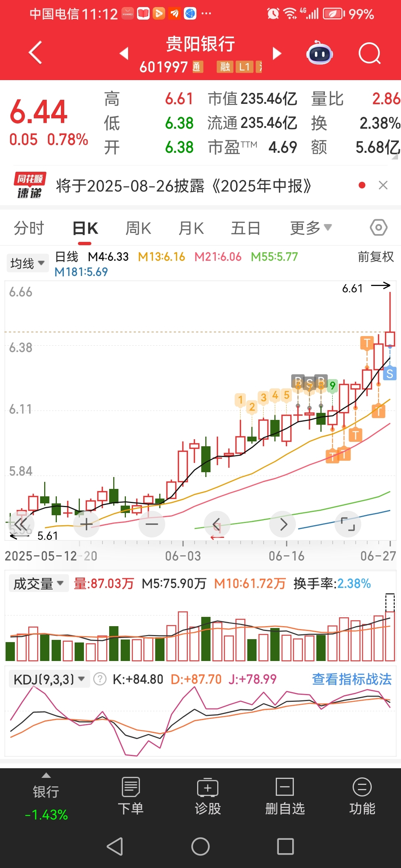Open 诊股 stock diagnosis

coord(208,797)
